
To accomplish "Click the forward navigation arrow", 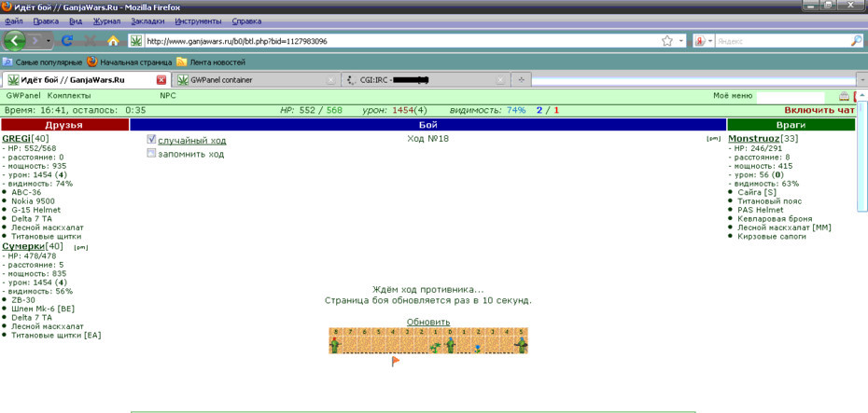I will click(x=35, y=41).
